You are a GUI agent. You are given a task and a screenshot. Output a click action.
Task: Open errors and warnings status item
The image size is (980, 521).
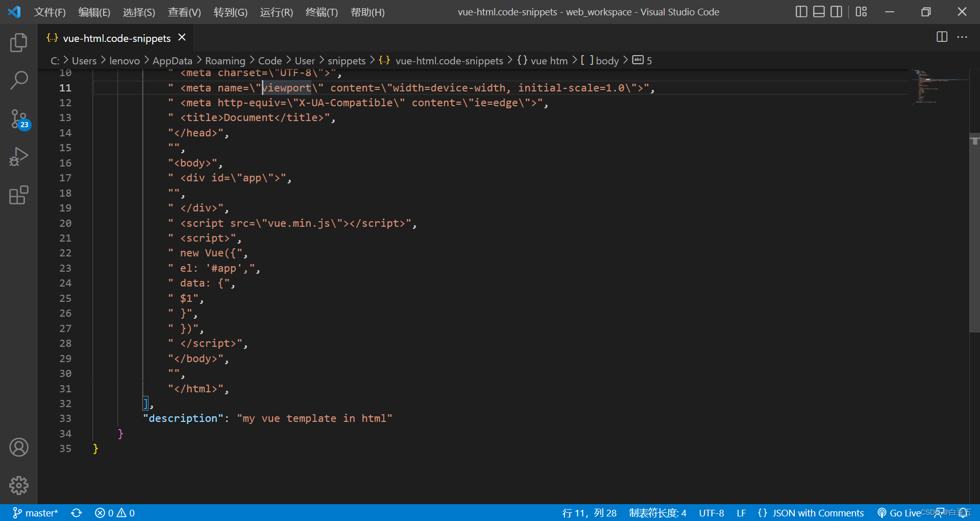pyautogui.click(x=115, y=513)
